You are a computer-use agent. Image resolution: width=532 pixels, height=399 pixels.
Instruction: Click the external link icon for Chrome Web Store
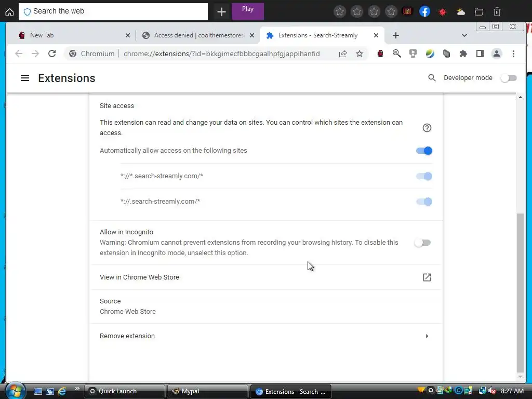tap(427, 277)
